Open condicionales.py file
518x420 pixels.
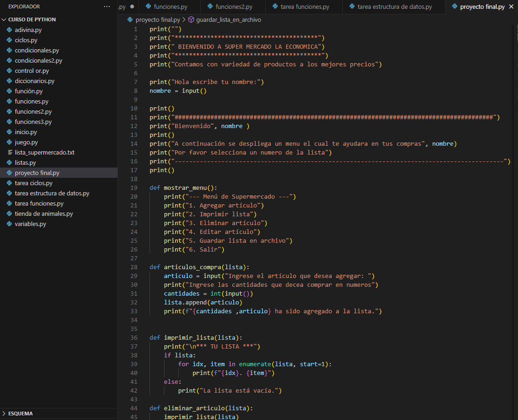59,50
